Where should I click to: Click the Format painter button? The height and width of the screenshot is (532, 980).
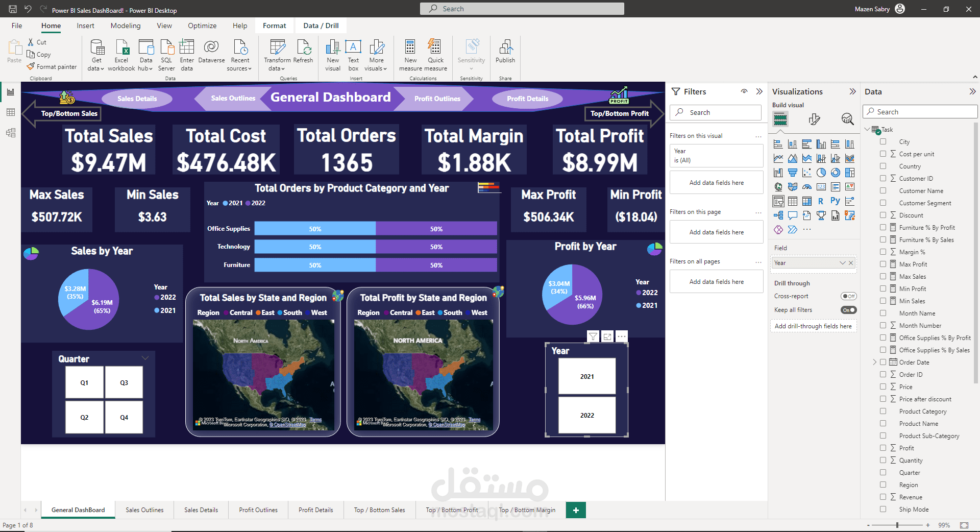click(52, 66)
